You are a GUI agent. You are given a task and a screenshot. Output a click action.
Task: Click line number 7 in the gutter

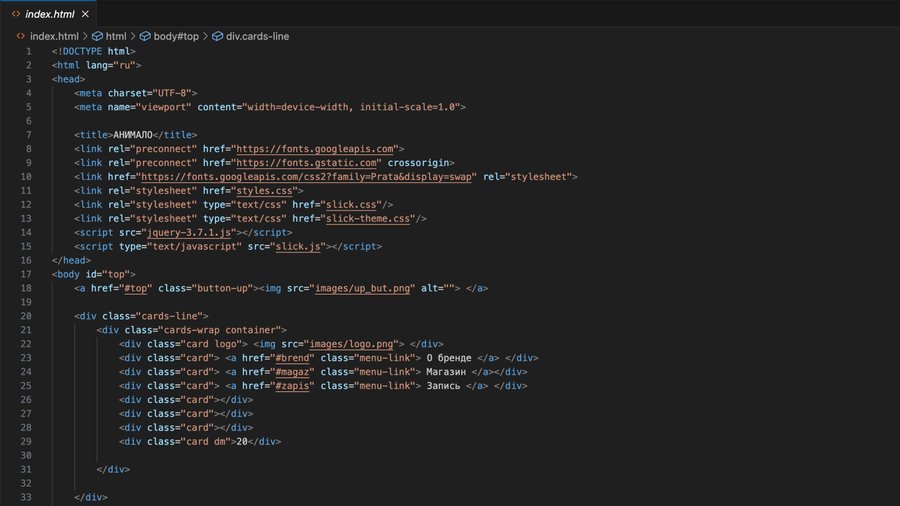(29, 135)
